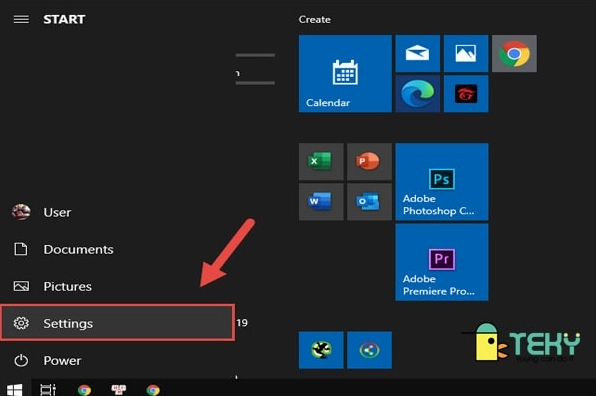The height and width of the screenshot is (396, 596).
Task: Launch the Google Chrome tile
Action: 514,54
